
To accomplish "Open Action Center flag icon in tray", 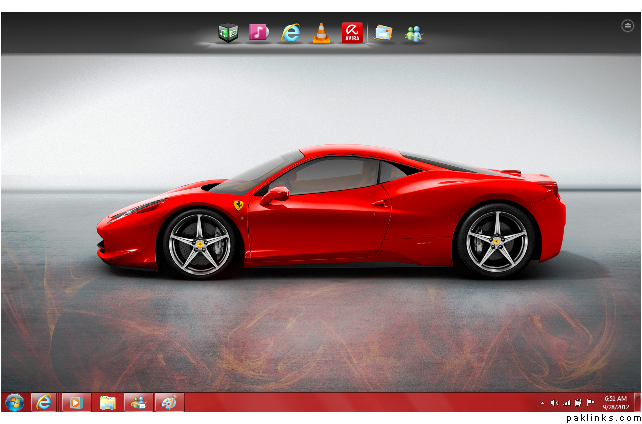I will 589,403.
